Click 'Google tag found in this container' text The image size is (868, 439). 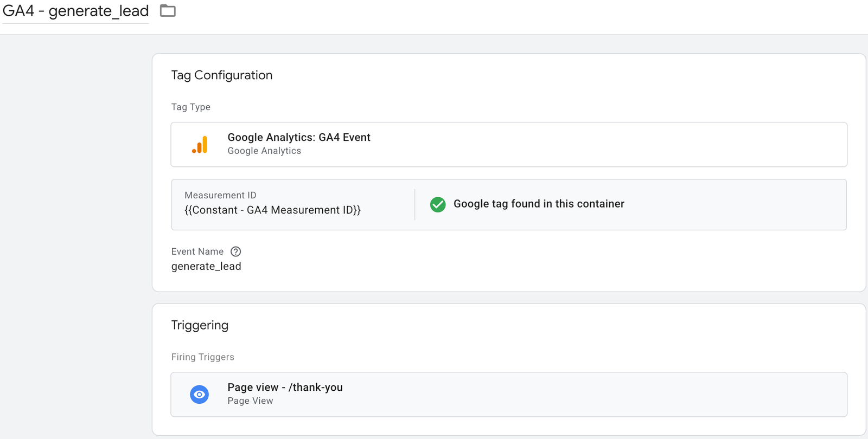(x=539, y=204)
